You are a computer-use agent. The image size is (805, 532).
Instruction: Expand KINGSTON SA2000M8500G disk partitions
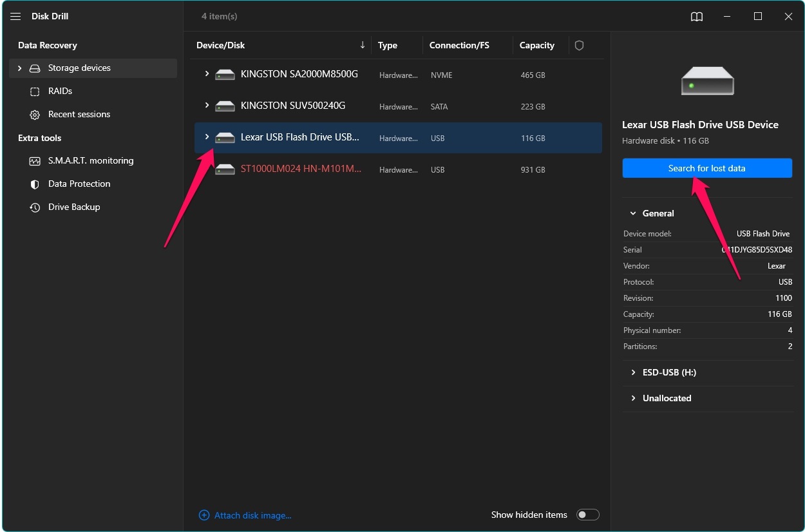point(207,74)
